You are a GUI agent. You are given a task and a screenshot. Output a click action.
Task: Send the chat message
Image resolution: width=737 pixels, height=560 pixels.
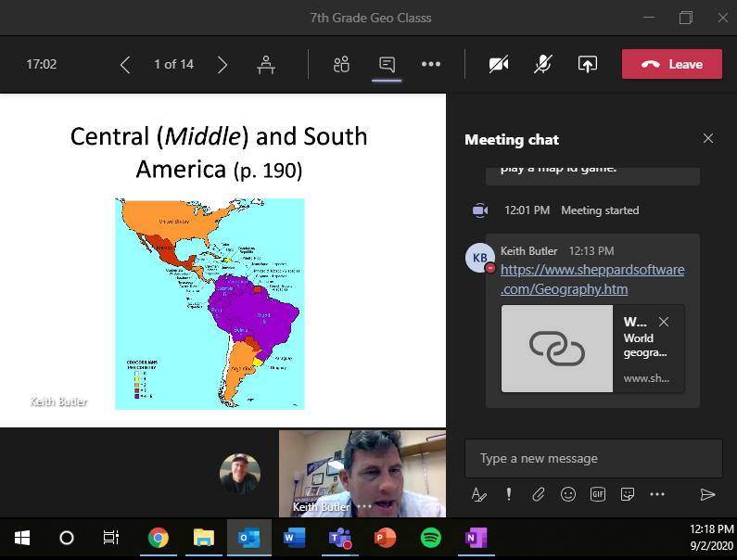(x=707, y=494)
